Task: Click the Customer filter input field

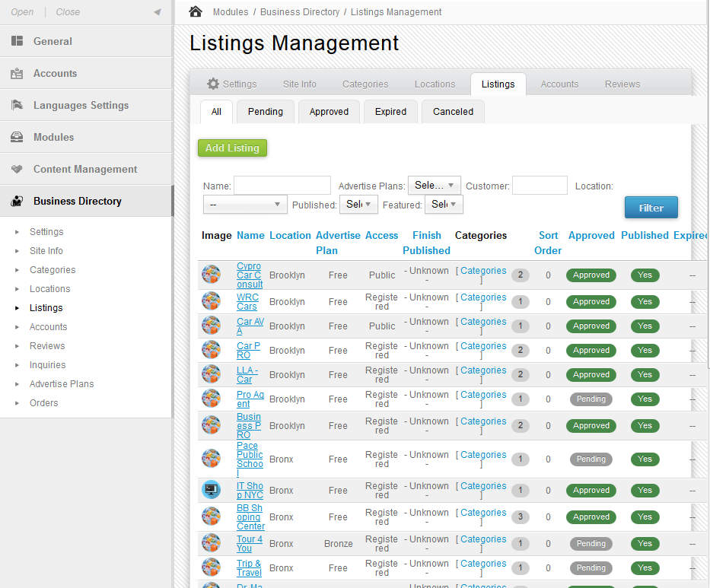Action: pyautogui.click(x=540, y=185)
